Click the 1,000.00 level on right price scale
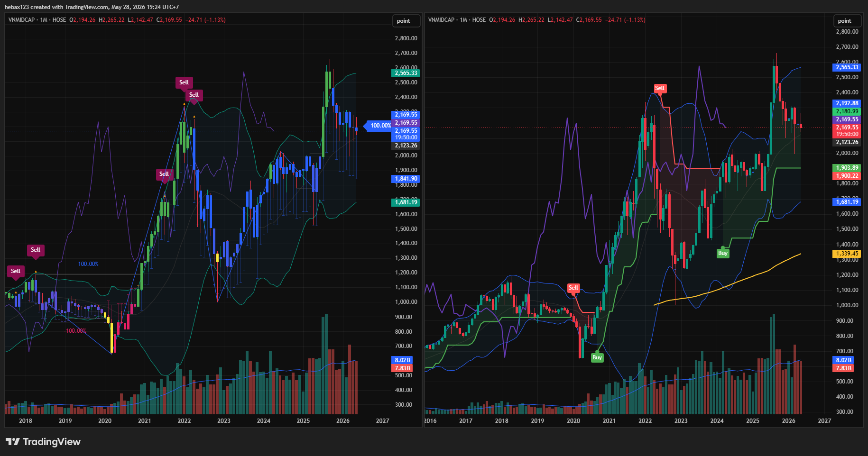 click(847, 305)
